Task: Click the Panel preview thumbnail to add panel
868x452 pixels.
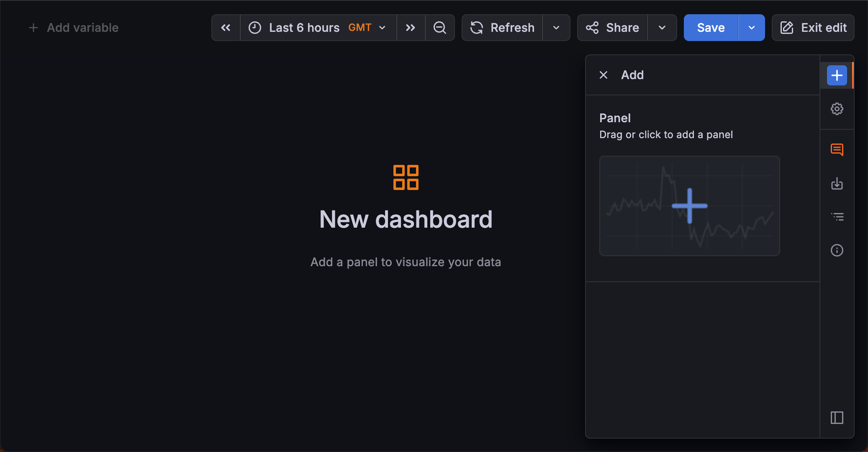Action: coord(689,206)
